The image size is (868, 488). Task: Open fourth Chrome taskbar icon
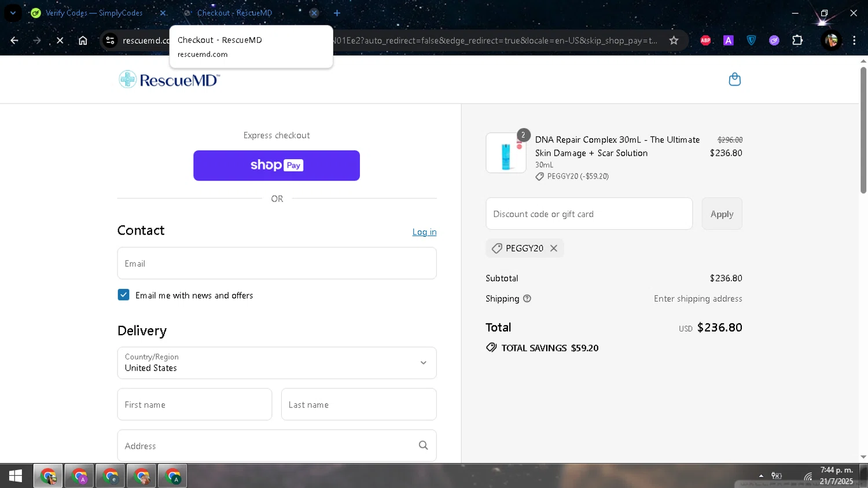[x=142, y=476]
